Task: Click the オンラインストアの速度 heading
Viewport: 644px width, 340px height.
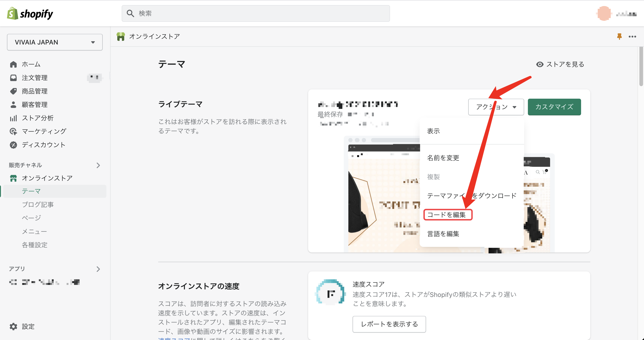Action: 199,286
